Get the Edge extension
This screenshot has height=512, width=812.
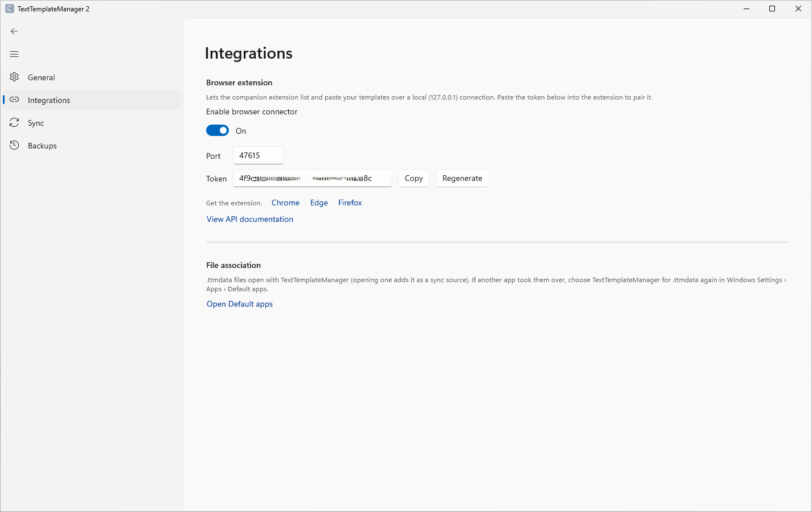(x=319, y=203)
